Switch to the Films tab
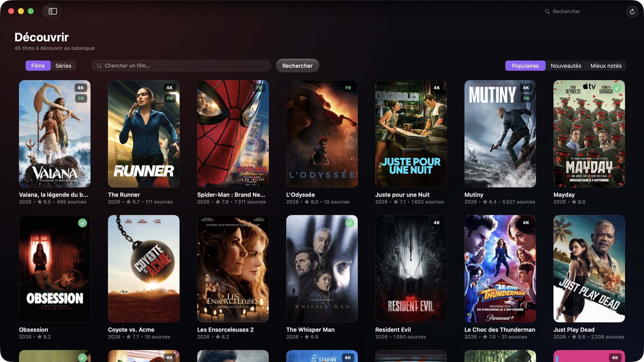Viewport: 644px width, 362px height. tap(38, 66)
